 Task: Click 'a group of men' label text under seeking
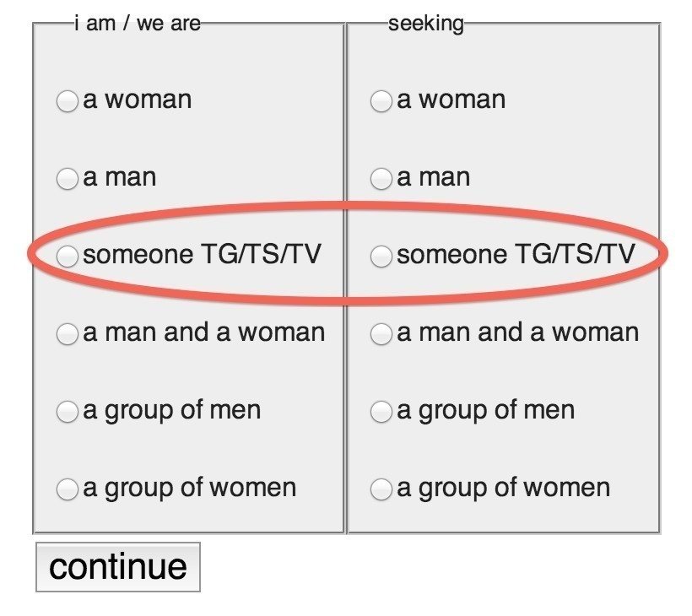point(486,410)
